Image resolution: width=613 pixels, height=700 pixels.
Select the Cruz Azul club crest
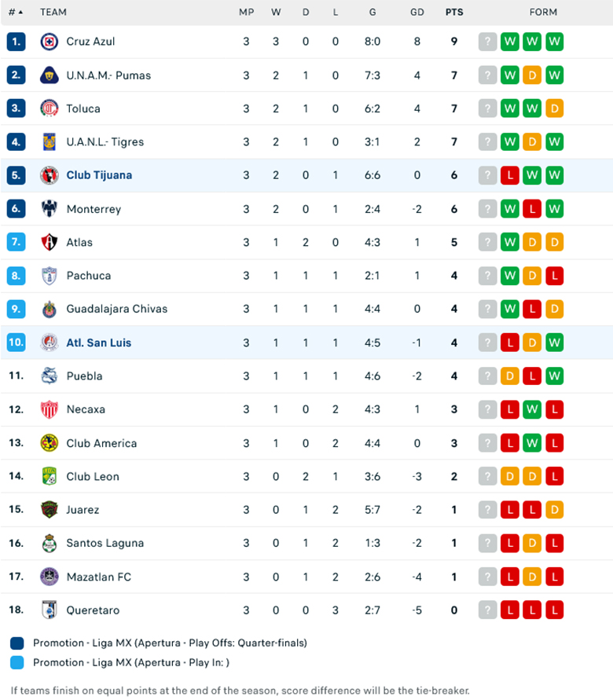(49, 42)
